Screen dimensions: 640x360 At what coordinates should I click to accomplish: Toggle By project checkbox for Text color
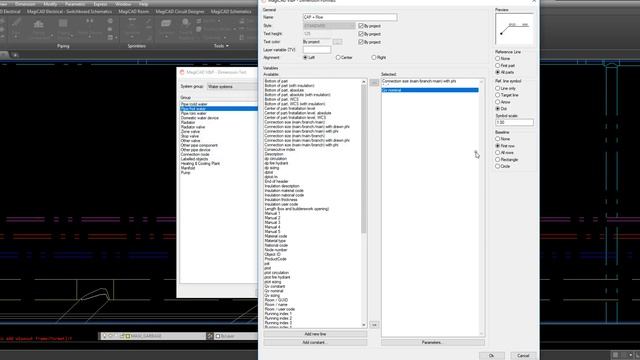[361, 42]
